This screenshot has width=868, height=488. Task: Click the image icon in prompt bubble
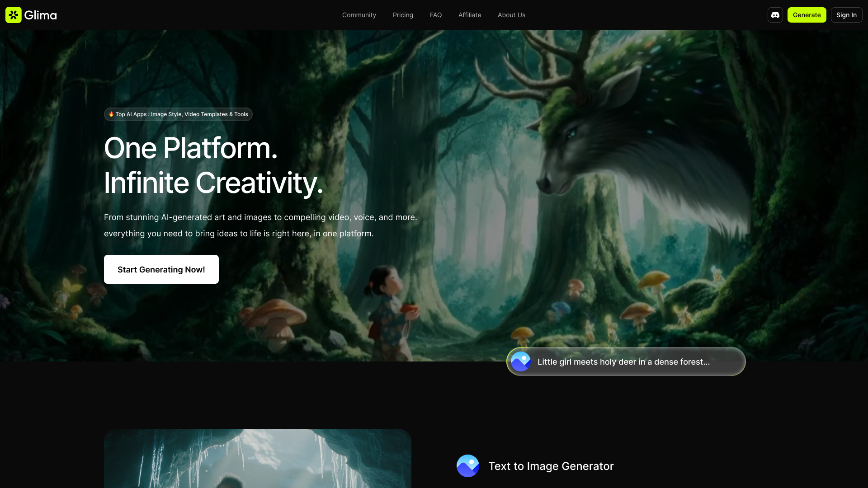pyautogui.click(x=520, y=361)
